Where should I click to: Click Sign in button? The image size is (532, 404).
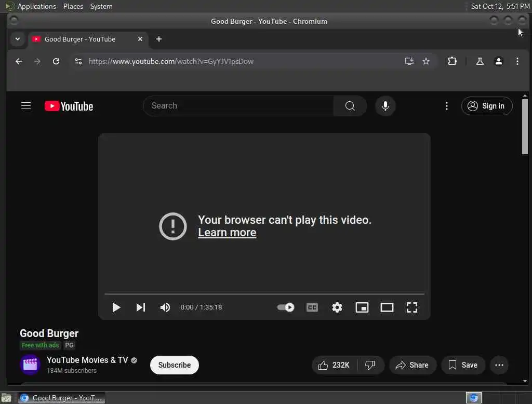coord(487,106)
